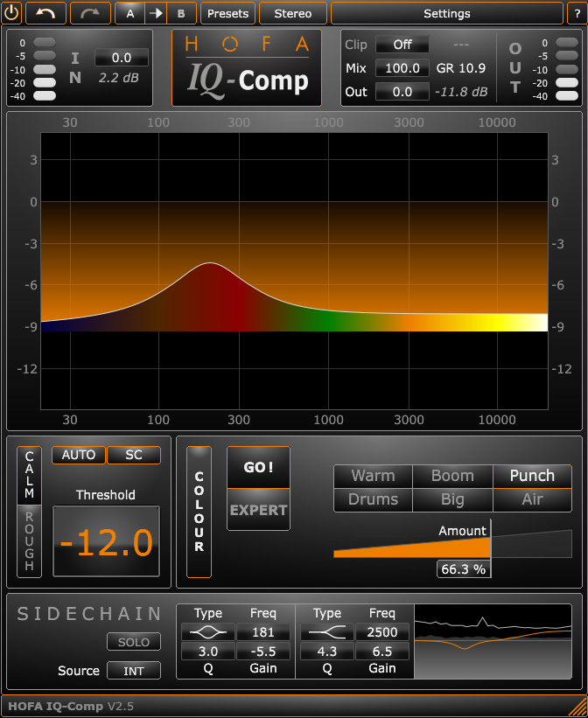Click the GR 10.9 gain reduction readout
Screen dimensions: 588x718
460,68
